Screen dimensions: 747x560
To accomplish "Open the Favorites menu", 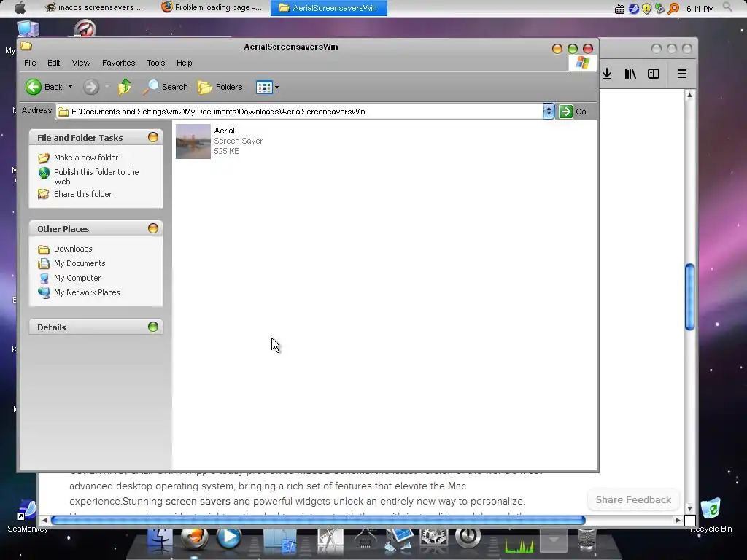I will click(x=119, y=63).
